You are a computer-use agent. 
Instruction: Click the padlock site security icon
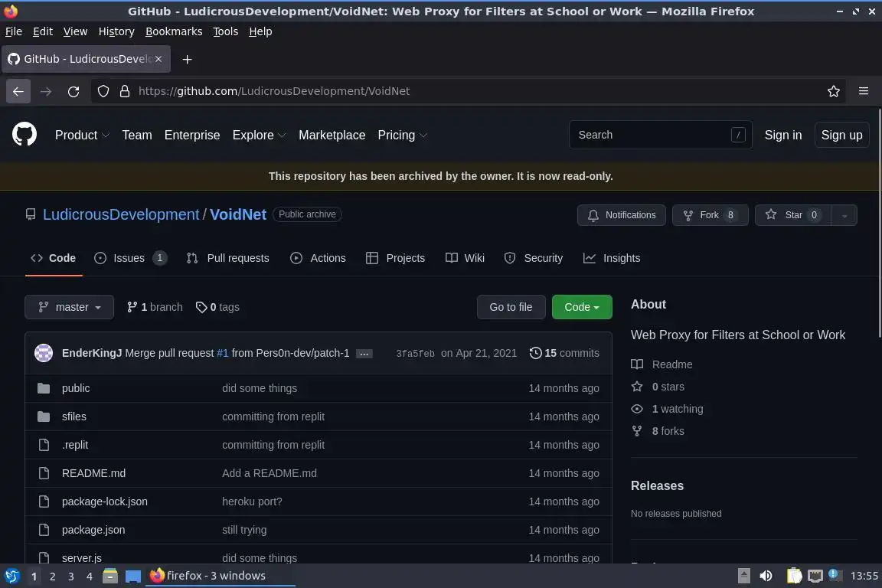coord(124,91)
